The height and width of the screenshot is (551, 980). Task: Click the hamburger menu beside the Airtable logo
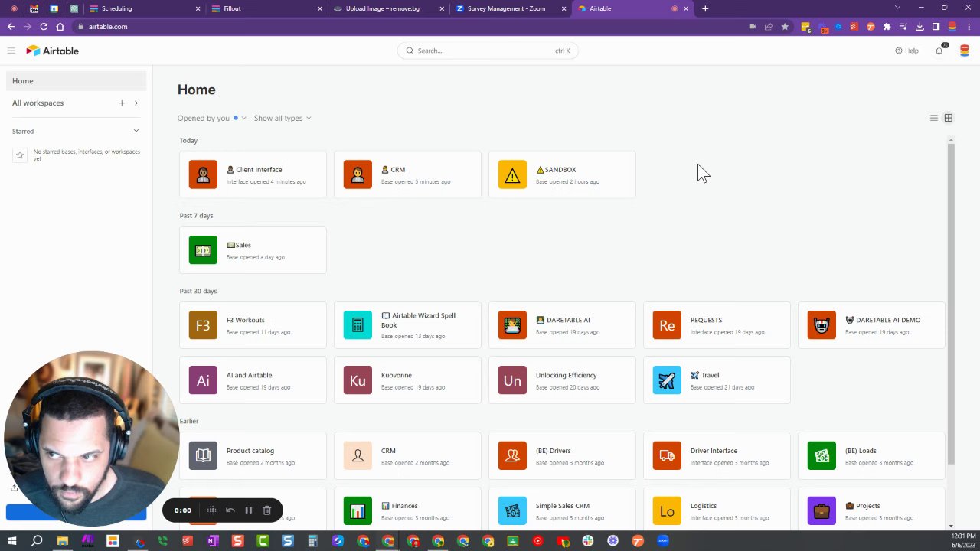pyautogui.click(x=11, y=51)
